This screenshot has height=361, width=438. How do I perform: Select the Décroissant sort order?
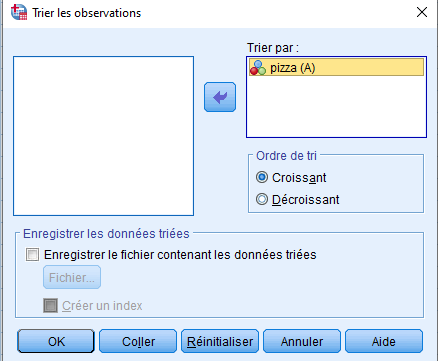(x=262, y=199)
